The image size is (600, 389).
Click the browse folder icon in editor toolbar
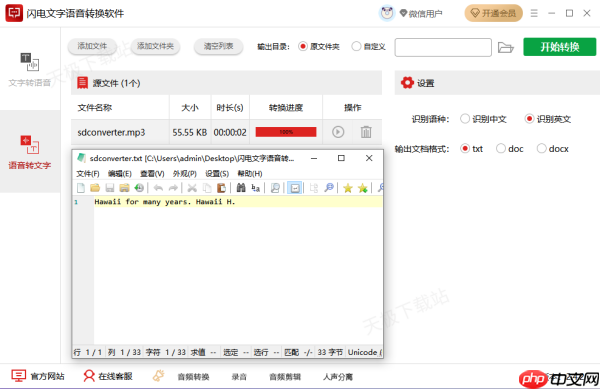pyautogui.click(x=124, y=188)
